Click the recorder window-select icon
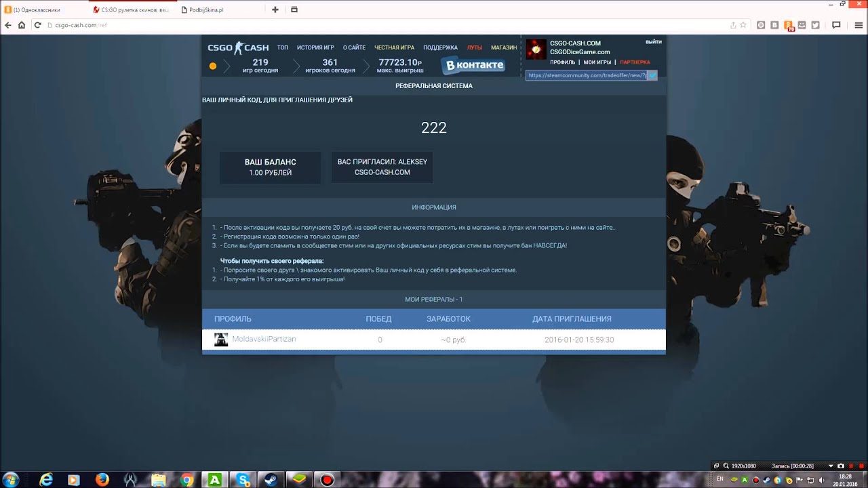The width and height of the screenshot is (868, 488). click(717, 466)
